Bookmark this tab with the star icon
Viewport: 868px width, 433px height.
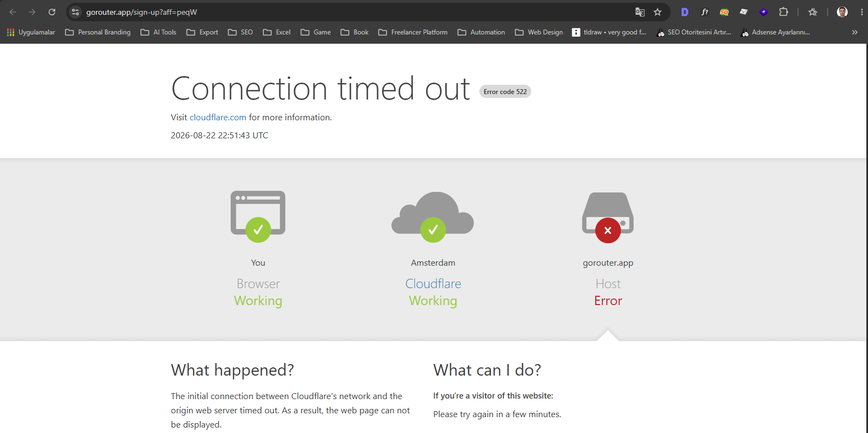[658, 12]
